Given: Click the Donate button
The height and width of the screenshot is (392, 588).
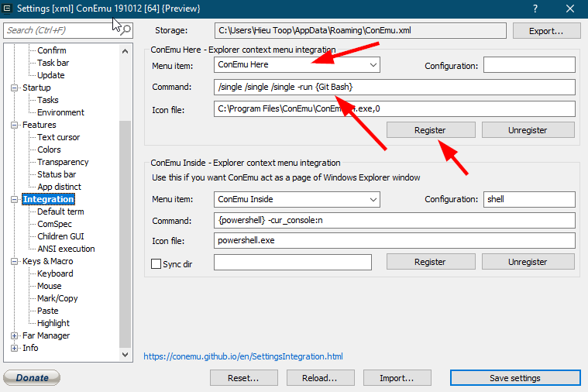Looking at the screenshot, I should pos(32,378).
